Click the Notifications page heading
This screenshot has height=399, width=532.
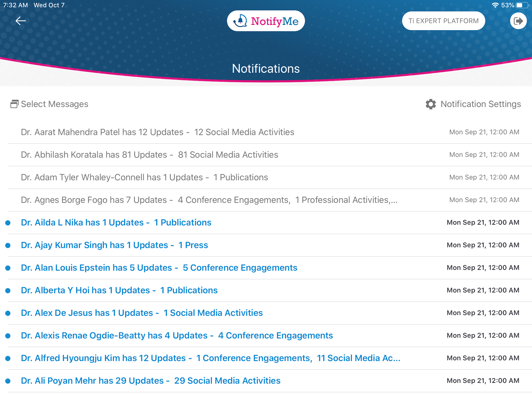tap(266, 69)
